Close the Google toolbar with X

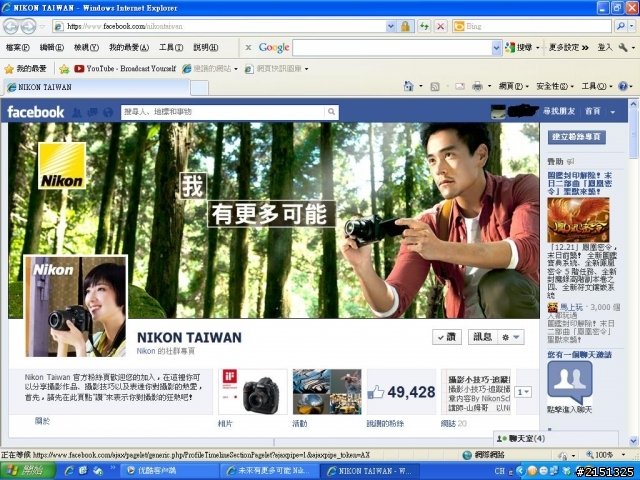(x=248, y=48)
